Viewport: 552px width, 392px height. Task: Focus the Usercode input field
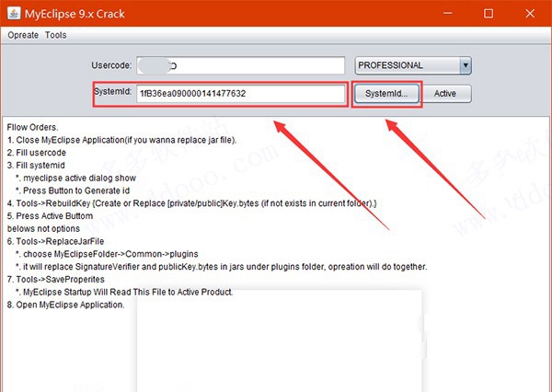pos(241,65)
